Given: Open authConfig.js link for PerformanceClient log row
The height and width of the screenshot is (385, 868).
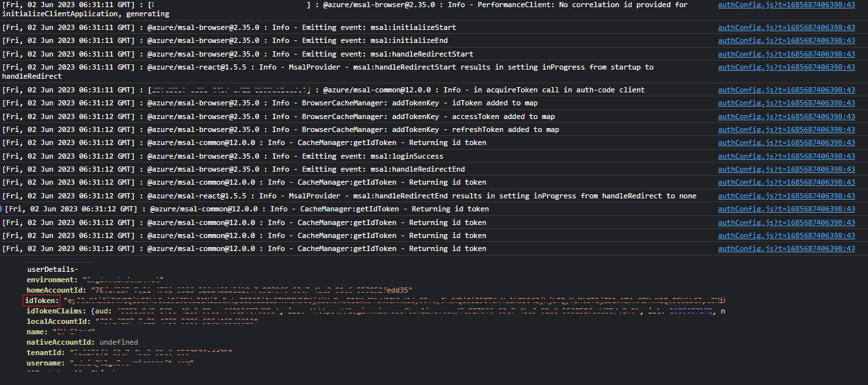Looking at the screenshot, I should point(786,5).
